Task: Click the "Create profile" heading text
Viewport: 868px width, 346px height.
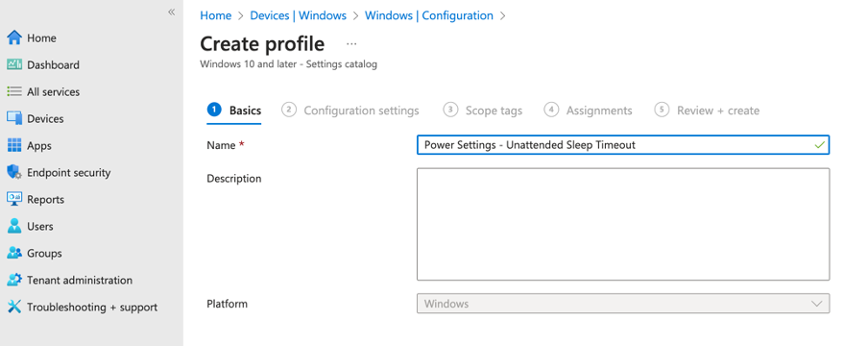Action: 262,44
